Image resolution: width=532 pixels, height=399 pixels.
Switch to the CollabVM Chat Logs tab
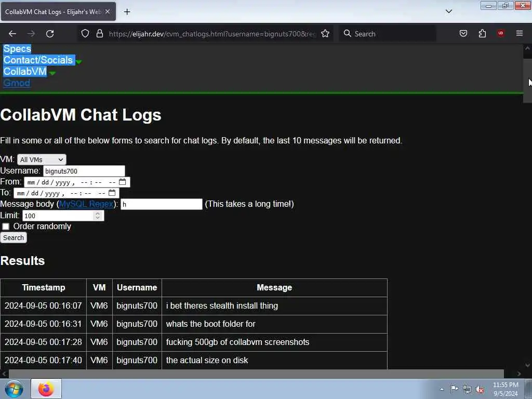point(58,11)
